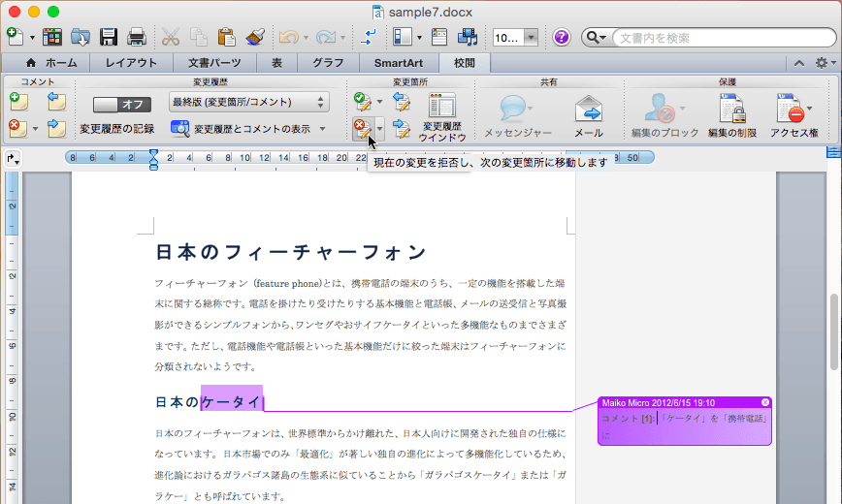Close the Maiko Micro comment balloon
Image resolution: width=842 pixels, height=504 pixels.
pos(764,402)
